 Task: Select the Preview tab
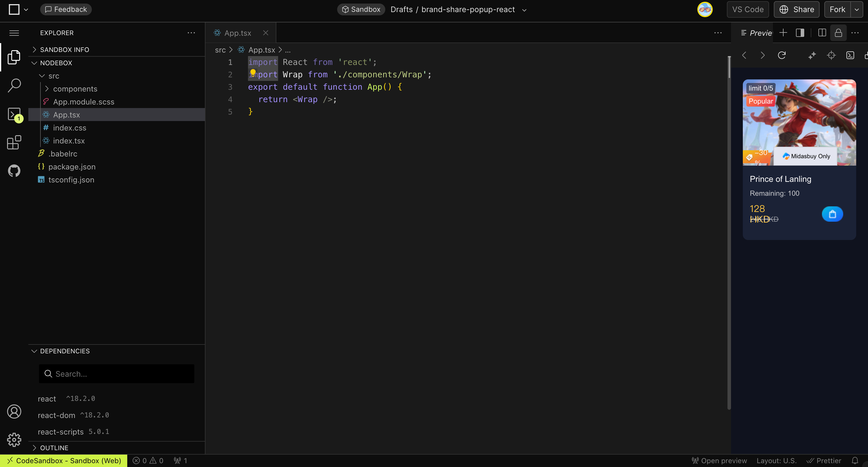pyautogui.click(x=757, y=33)
